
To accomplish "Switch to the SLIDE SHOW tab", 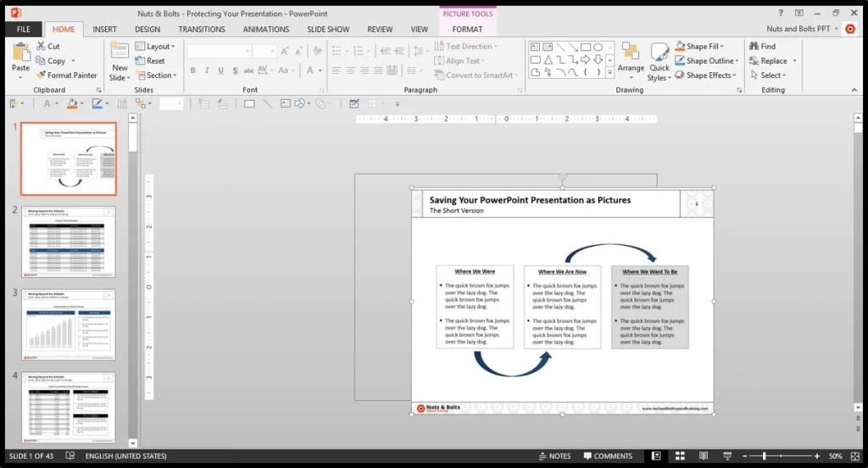I will (328, 30).
